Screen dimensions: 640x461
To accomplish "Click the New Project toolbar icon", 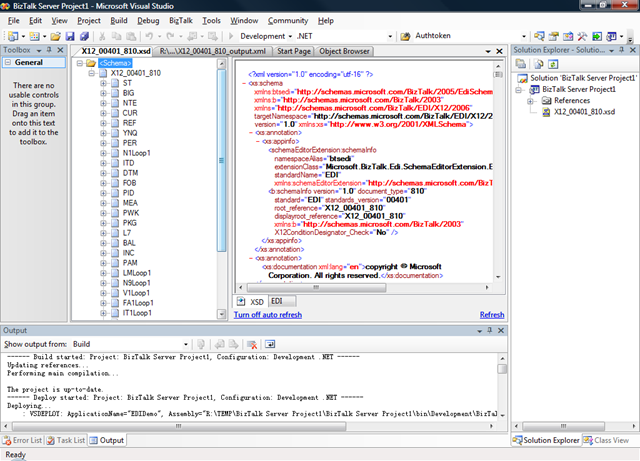I will 13,36.
